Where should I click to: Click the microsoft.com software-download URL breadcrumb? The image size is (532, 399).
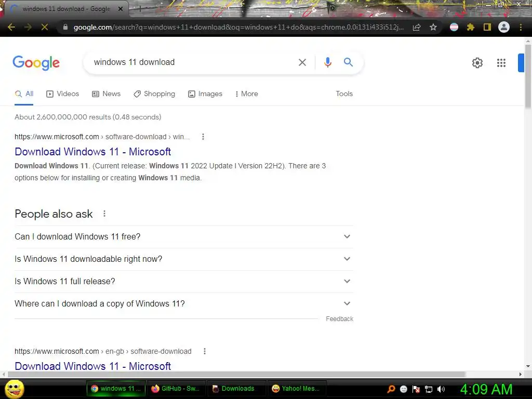click(x=102, y=137)
